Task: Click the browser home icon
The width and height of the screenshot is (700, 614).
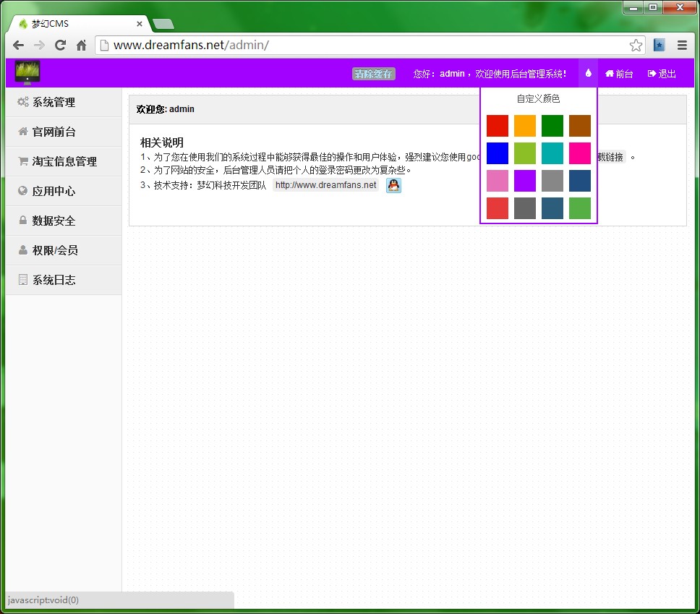Action: [x=81, y=45]
